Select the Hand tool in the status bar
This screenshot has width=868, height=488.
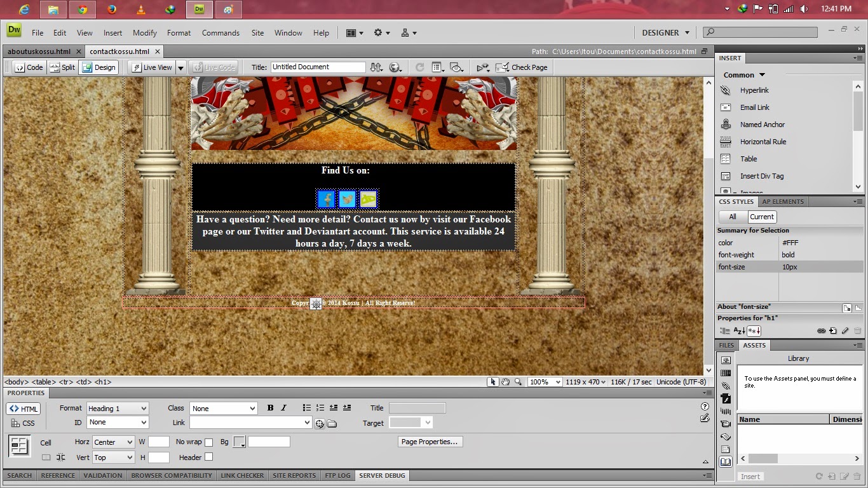click(x=506, y=382)
